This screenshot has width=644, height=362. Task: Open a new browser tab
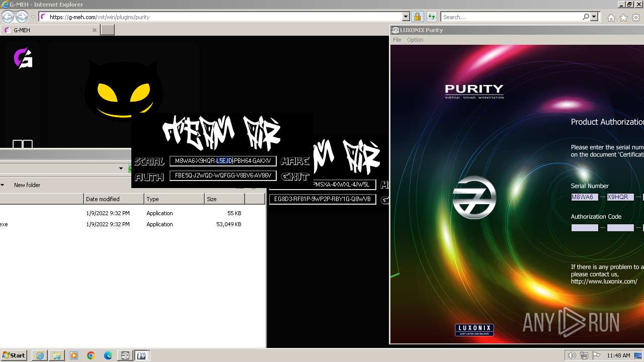point(108,30)
